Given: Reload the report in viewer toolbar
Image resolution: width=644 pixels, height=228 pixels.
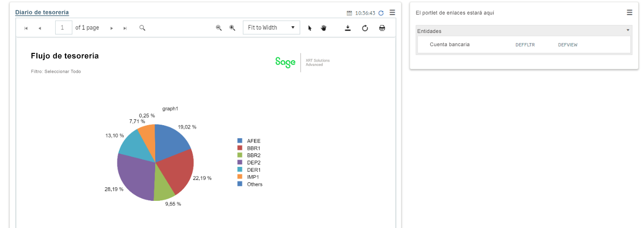Looking at the screenshot, I should [365, 28].
